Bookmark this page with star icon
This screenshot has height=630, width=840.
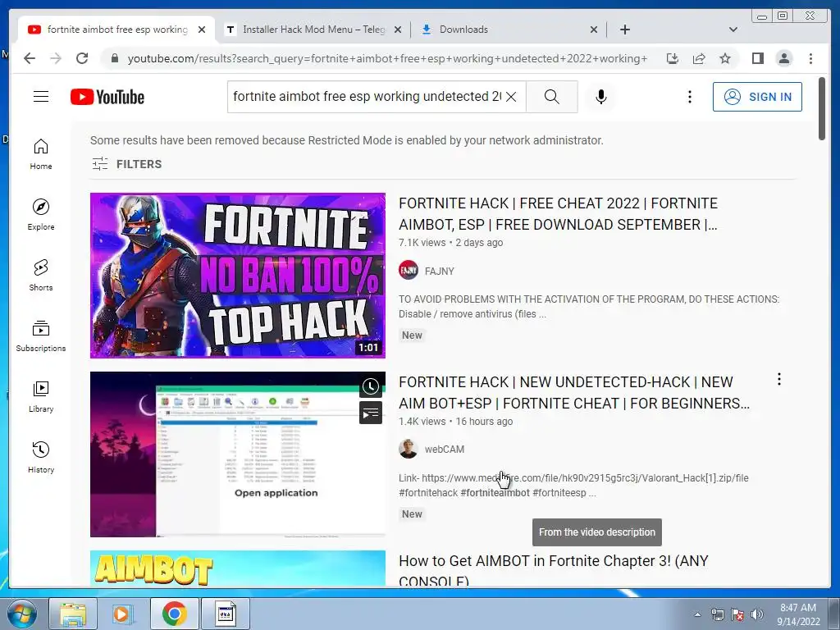tap(725, 58)
